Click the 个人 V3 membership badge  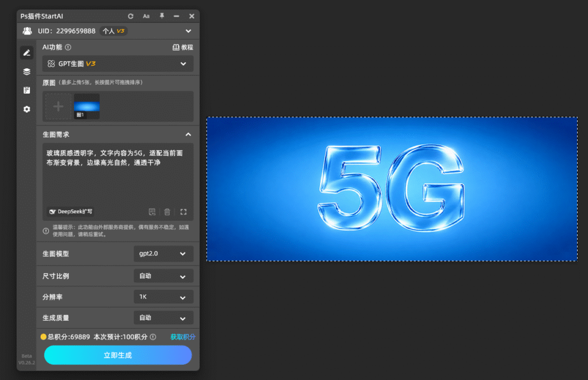click(114, 31)
